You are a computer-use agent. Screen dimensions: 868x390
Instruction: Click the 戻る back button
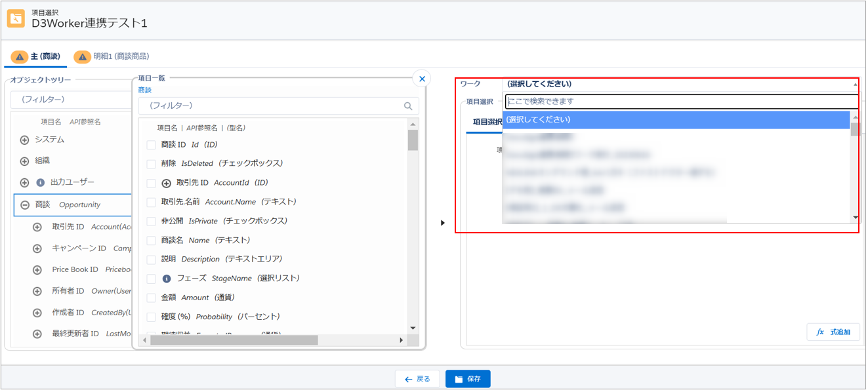[417, 379]
